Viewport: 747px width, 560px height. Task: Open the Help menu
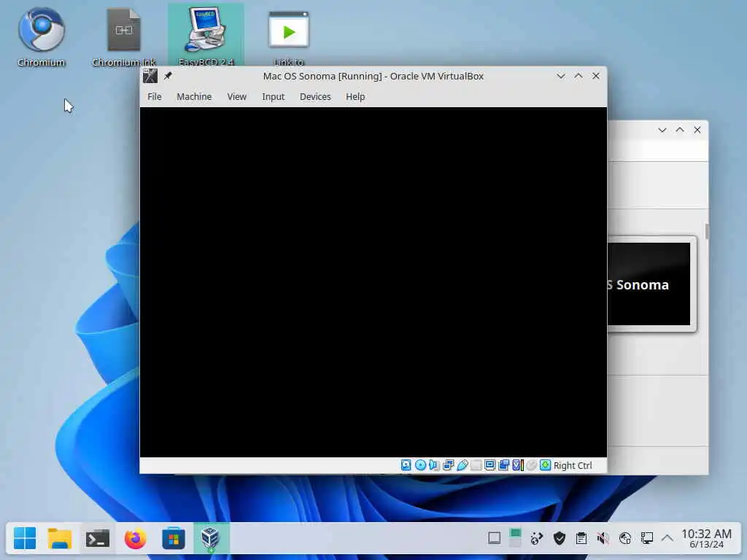(355, 97)
